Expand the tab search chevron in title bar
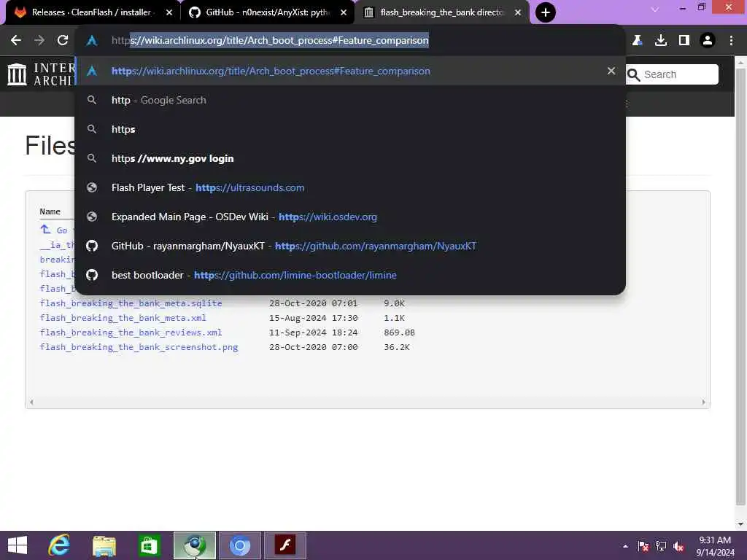The height and width of the screenshot is (560, 747). click(655, 9)
